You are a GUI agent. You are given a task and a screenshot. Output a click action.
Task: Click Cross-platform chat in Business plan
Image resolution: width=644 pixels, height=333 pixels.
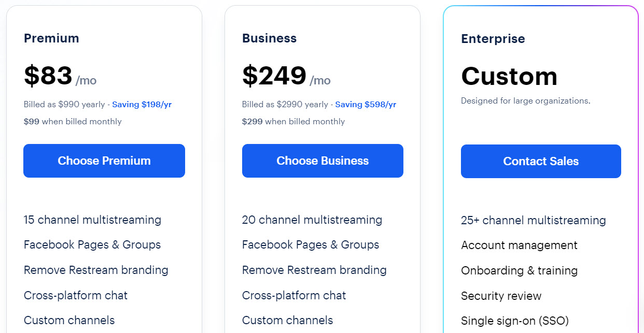(294, 295)
